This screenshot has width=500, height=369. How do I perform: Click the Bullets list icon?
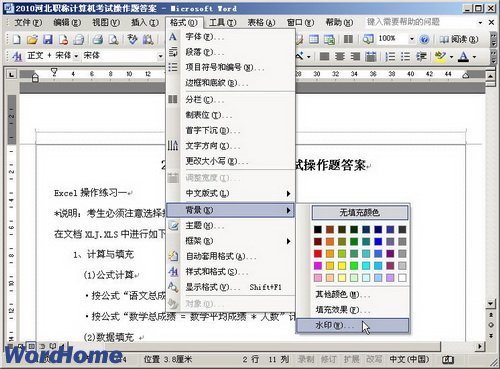[x=405, y=56]
